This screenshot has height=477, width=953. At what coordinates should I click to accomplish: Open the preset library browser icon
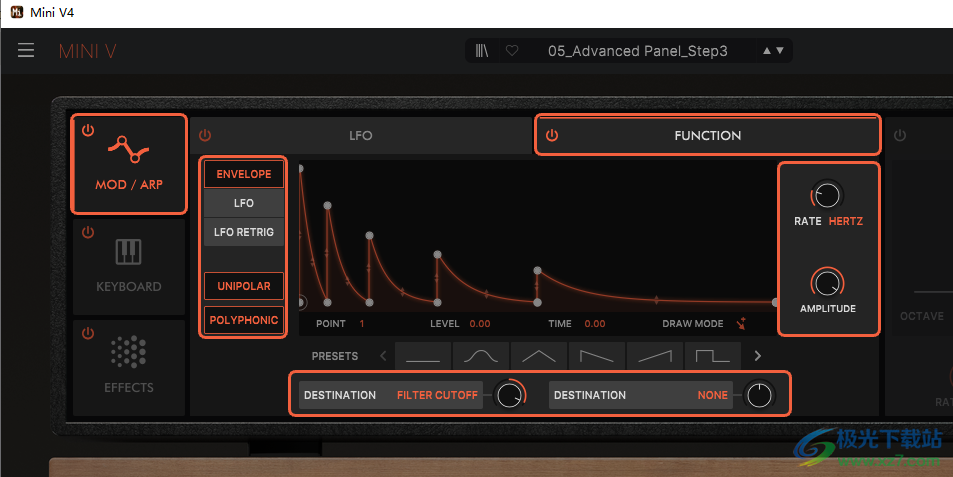point(483,51)
